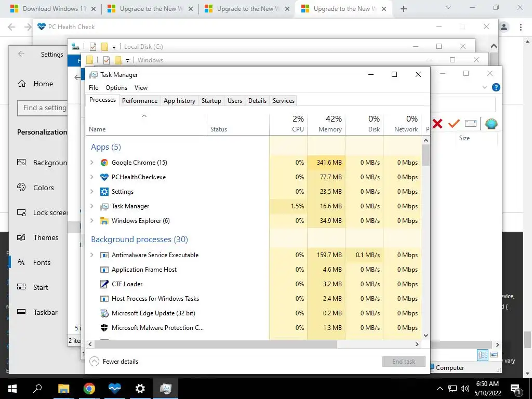The image size is (532, 399).
Task: Select the CTF Loader pen icon
Action: (104, 284)
